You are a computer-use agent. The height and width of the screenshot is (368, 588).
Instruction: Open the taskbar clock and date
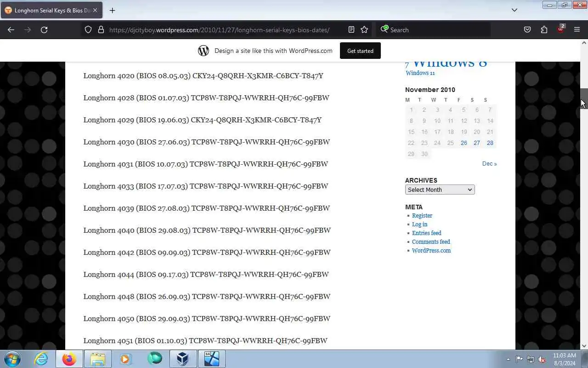point(565,359)
